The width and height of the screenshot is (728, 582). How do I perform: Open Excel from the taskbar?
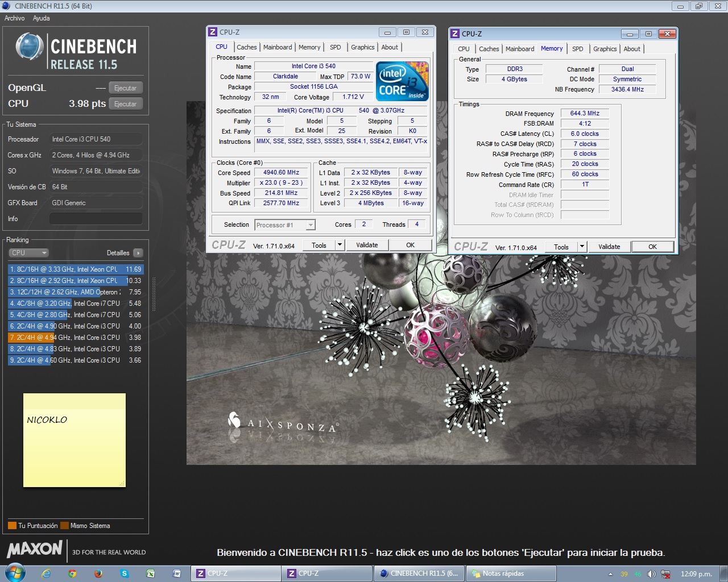pyautogui.click(x=151, y=573)
